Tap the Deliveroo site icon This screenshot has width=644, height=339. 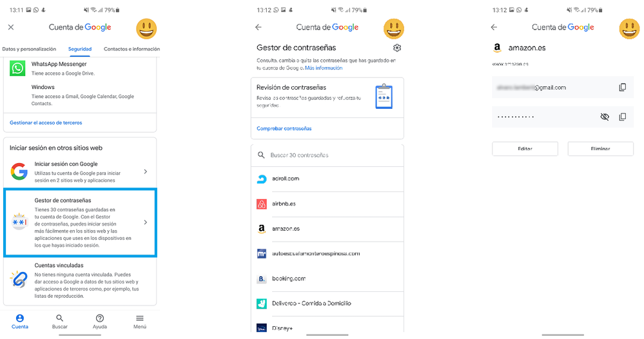click(x=262, y=304)
